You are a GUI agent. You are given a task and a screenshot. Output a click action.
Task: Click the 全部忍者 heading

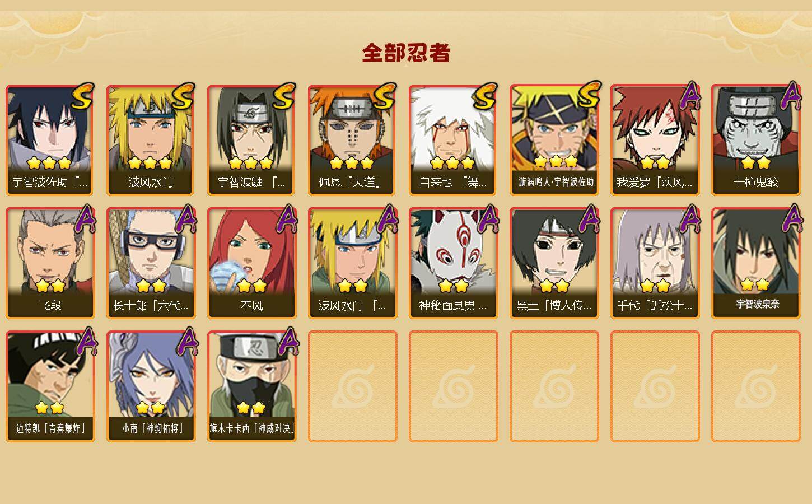tap(406, 53)
